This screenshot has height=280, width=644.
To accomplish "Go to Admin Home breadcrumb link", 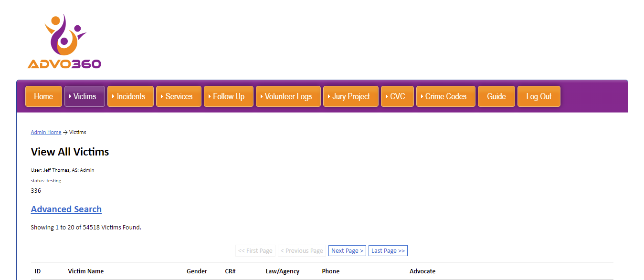I will (46, 132).
